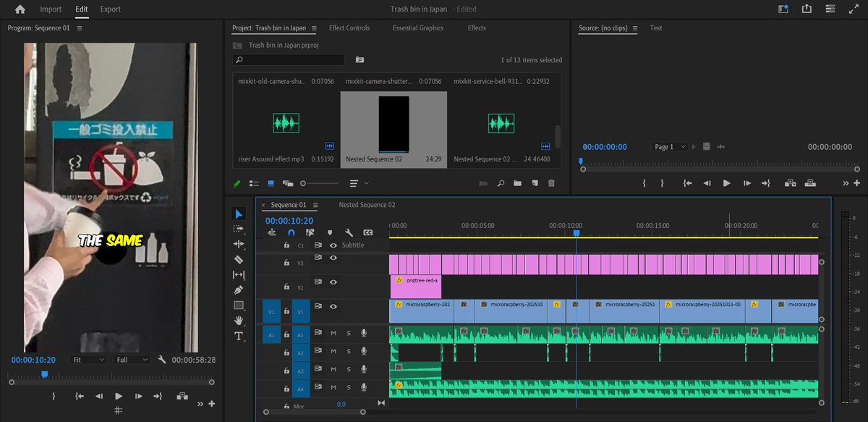Click the Clear trash icon in Project panel
The height and width of the screenshot is (422, 868).
pos(552,183)
